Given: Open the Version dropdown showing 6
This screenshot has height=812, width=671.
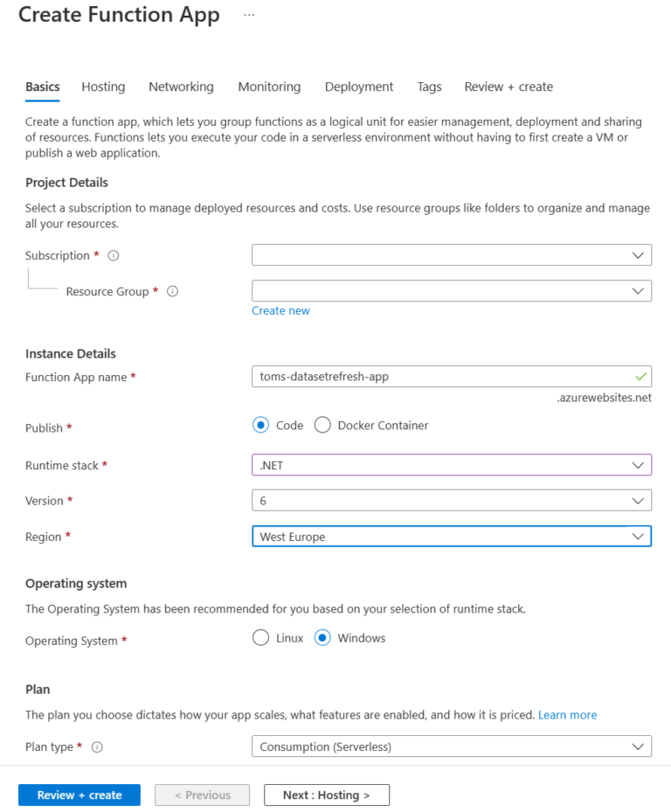Looking at the screenshot, I should 452,500.
